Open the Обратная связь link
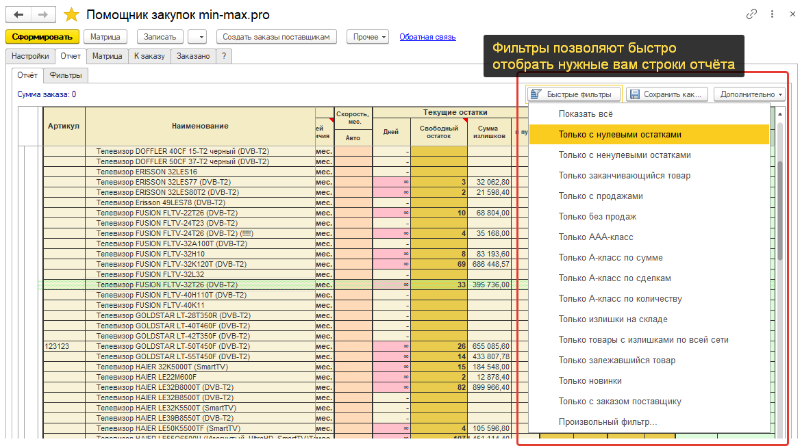The image size is (803, 446). click(427, 37)
